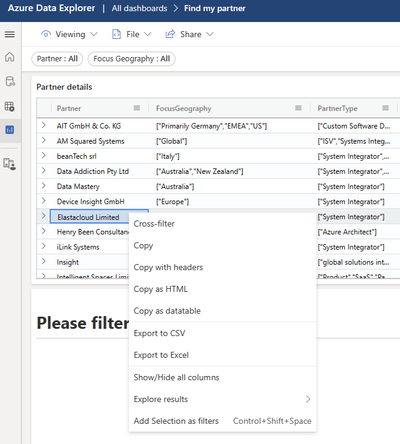
Task: Select the iLink Systems cell
Action: [89, 247]
